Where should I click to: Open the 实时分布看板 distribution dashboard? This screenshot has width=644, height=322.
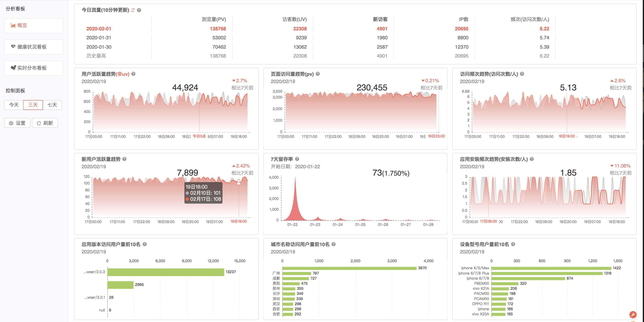33,68
